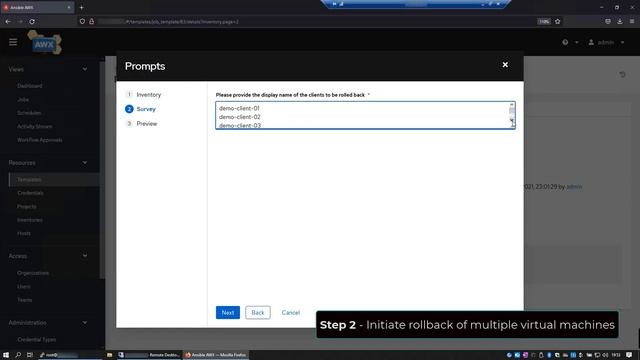640x360 pixels.
Task: Click the text area scrollbar down arrow
Action: 512,120
